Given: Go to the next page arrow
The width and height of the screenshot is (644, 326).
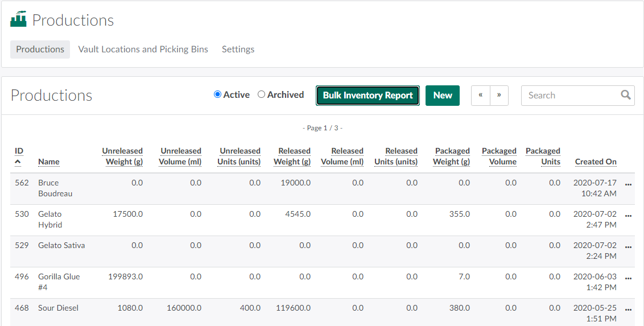Looking at the screenshot, I should (x=499, y=95).
